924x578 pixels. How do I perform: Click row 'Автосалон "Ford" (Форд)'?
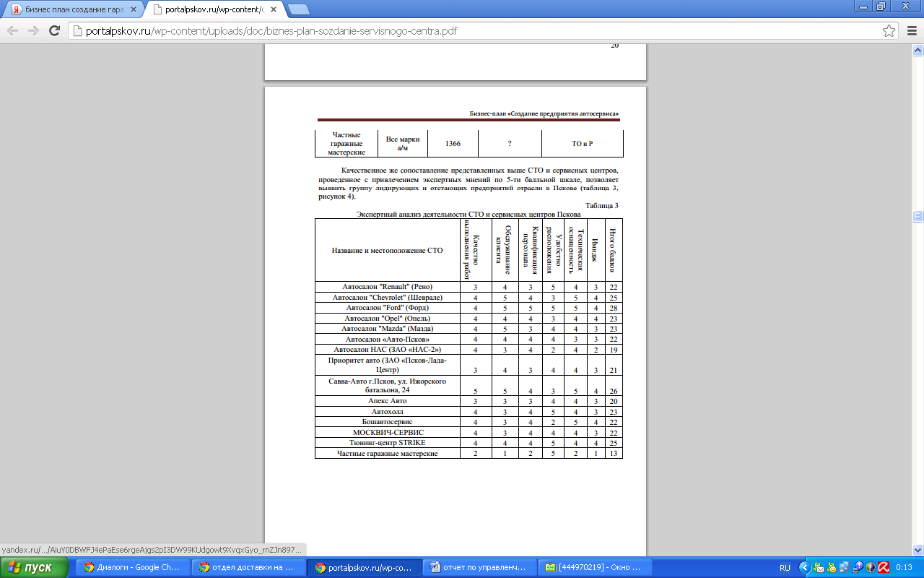[x=387, y=308]
